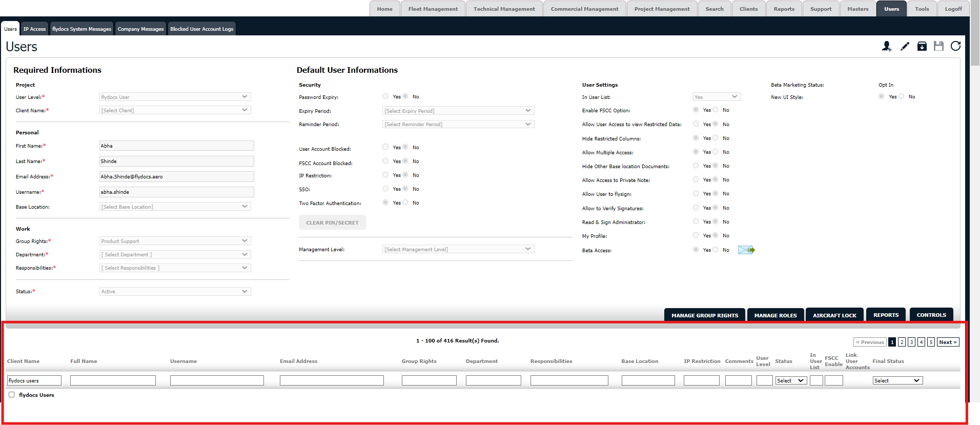Click the Logoff menu item
The width and height of the screenshot is (980, 425).
953,9
